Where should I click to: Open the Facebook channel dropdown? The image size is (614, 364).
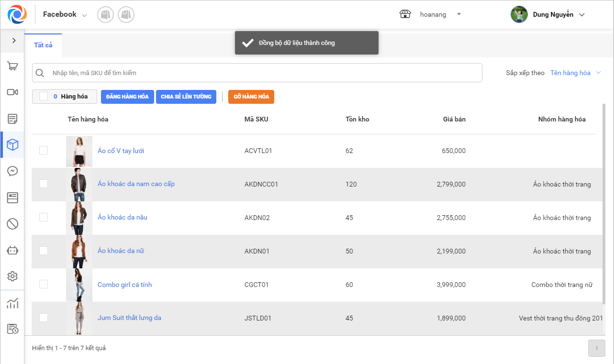tap(65, 14)
